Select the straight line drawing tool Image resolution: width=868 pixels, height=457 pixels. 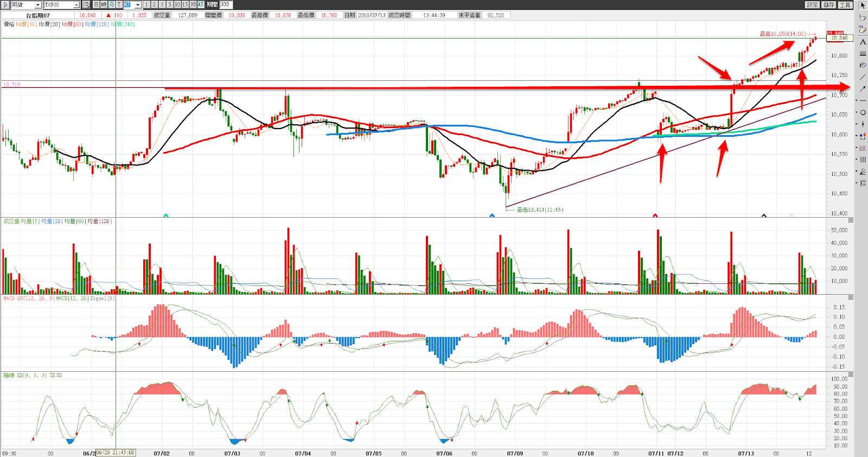[863, 77]
